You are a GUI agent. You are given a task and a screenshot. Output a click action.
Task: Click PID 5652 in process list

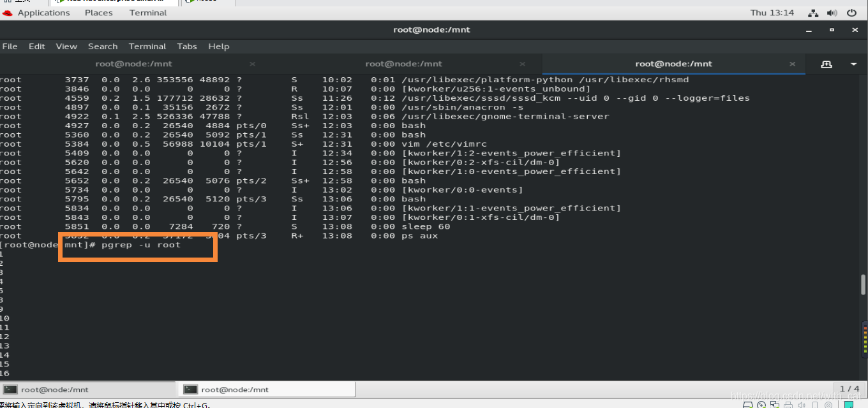pos(77,181)
